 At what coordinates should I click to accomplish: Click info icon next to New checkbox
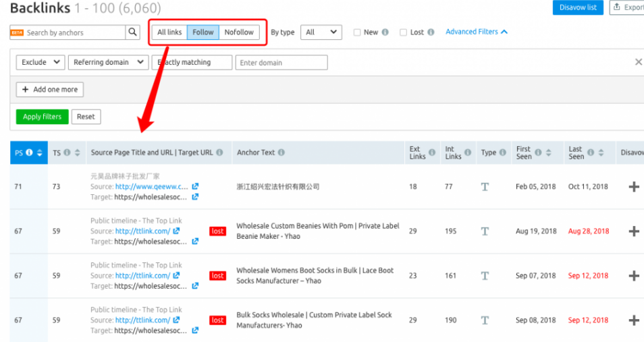385,32
